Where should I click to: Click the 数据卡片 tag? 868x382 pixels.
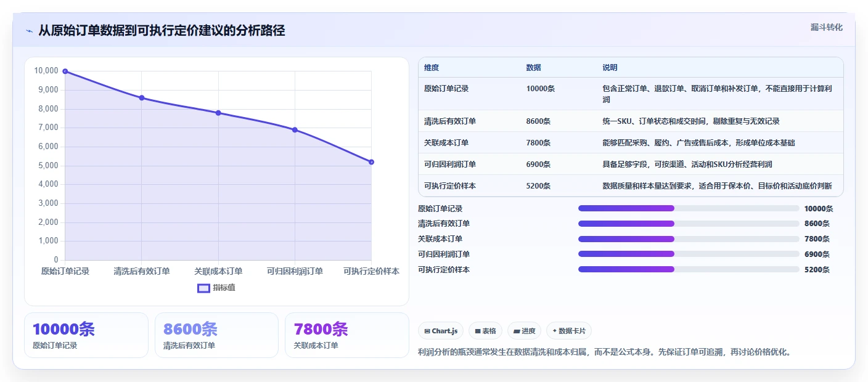(x=569, y=331)
